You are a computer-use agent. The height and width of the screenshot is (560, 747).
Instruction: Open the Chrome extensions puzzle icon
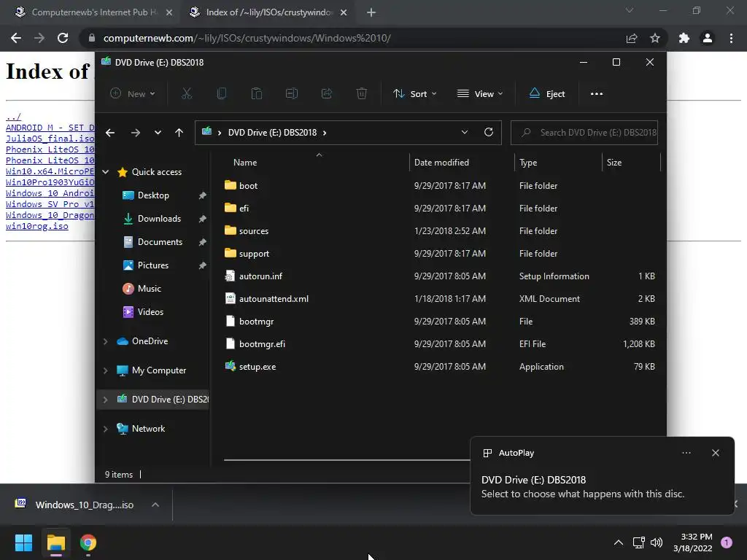684,38
